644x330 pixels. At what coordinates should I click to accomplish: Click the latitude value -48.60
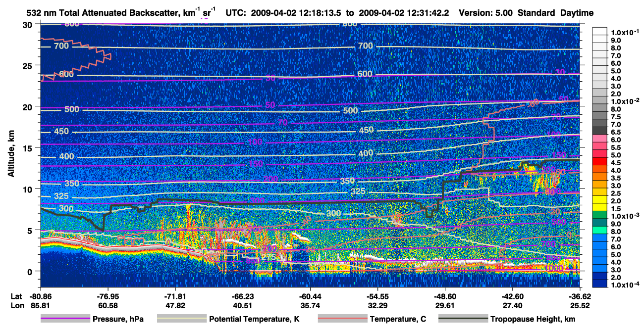445,296
